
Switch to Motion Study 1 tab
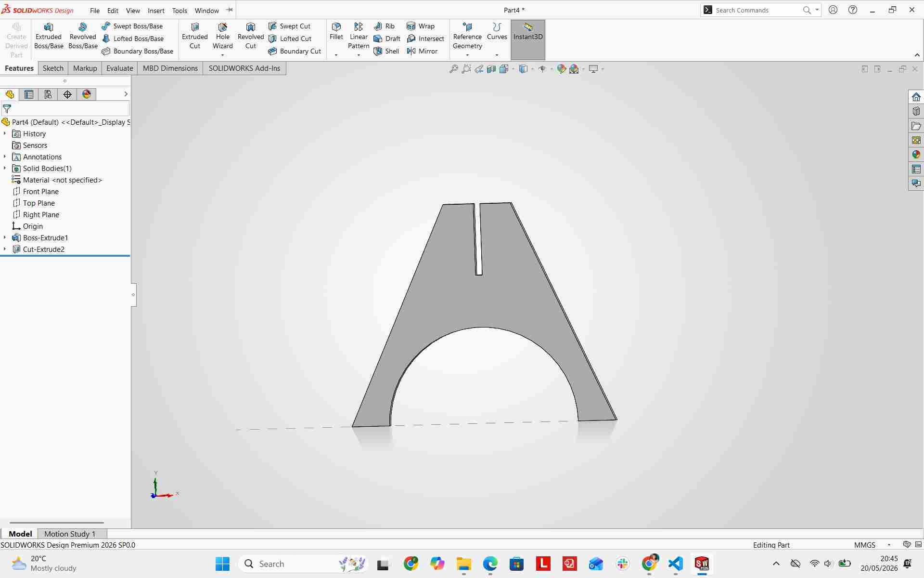pyautogui.click(x=70, y=534)
